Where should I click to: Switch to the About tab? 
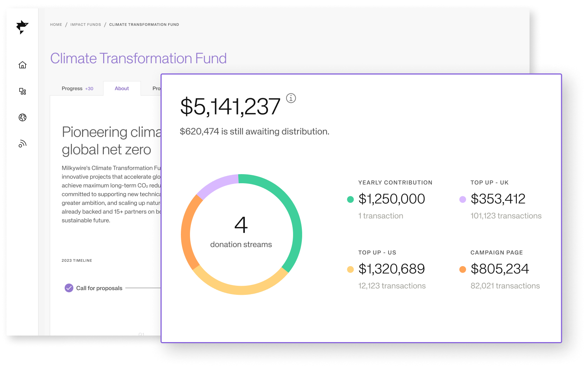click(x=122, y=88)
